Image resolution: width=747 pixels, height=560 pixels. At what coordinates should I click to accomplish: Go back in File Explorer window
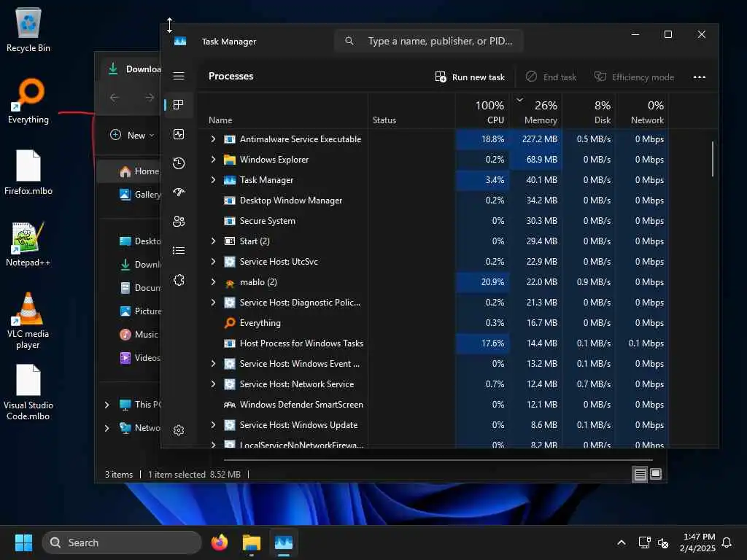[x=115, y=98]
